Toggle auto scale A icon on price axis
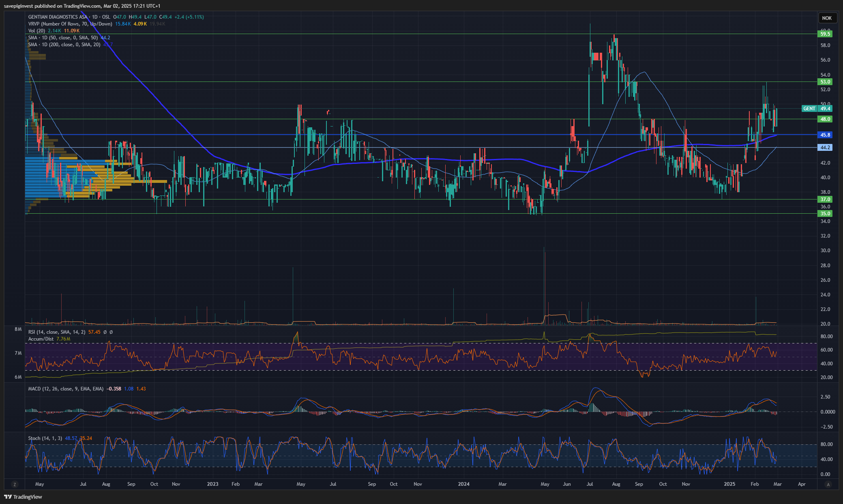 (x=828, y=484)
